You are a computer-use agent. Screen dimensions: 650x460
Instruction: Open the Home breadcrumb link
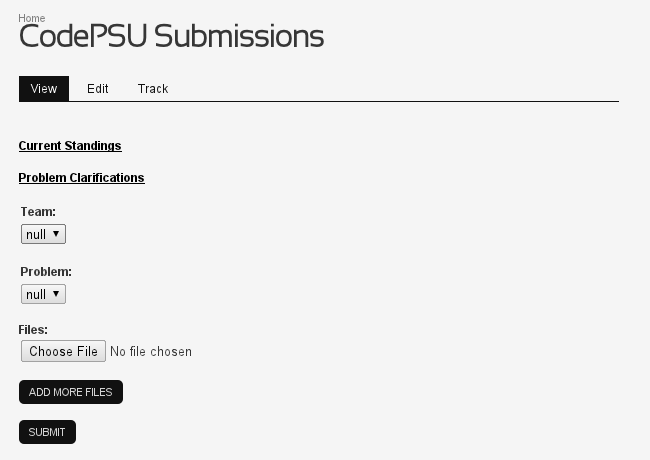pos(32,18)
